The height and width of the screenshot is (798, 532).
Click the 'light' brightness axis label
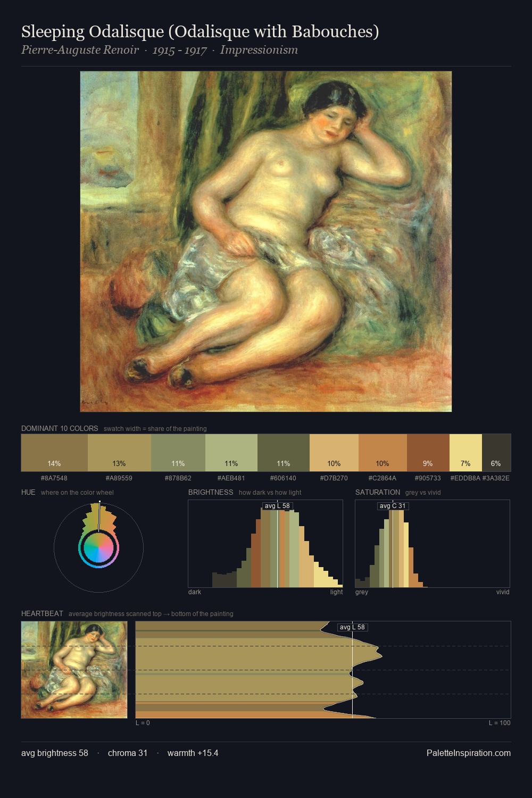click(337, 592)
